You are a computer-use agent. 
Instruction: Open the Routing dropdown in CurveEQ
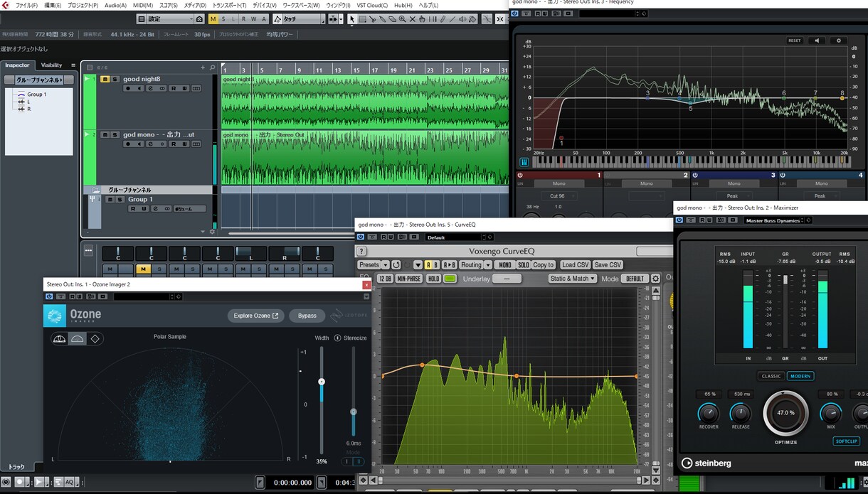click(x=475, y=265)
